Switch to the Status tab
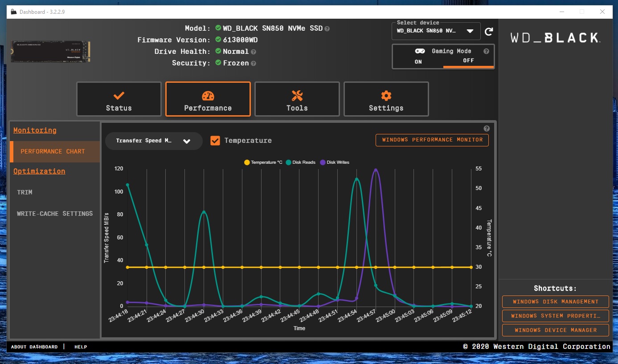This screenshot has height=364, width=618. click(x=119, y=99)
